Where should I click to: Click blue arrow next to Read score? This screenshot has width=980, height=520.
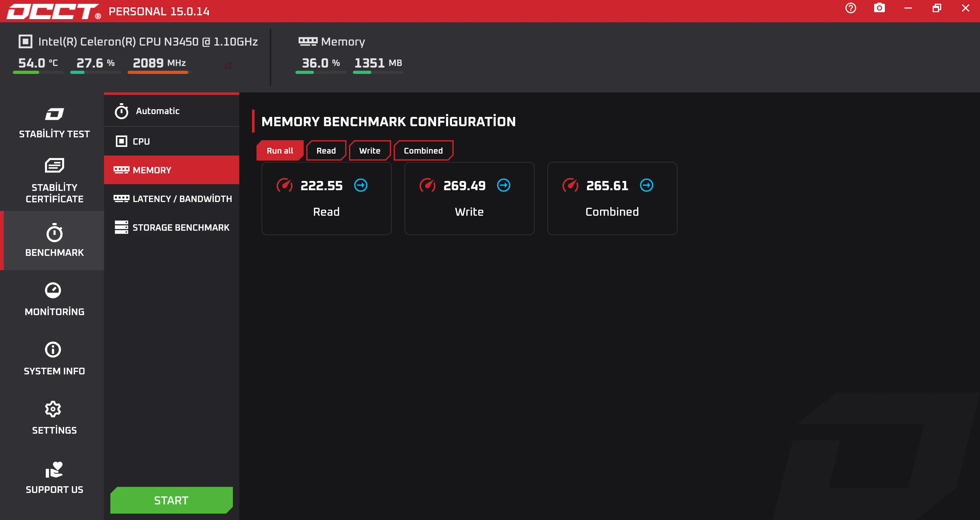tap(361, 185)
